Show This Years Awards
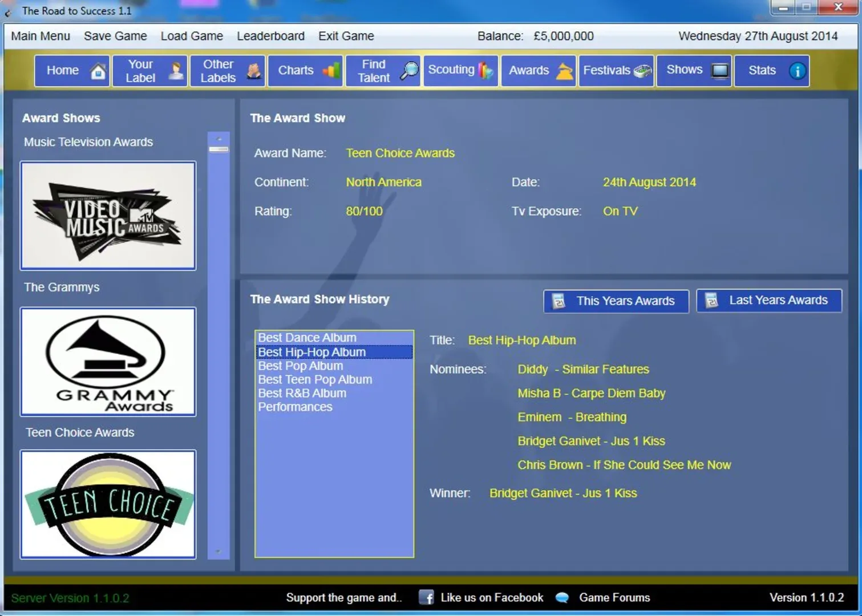 (616, 301)
